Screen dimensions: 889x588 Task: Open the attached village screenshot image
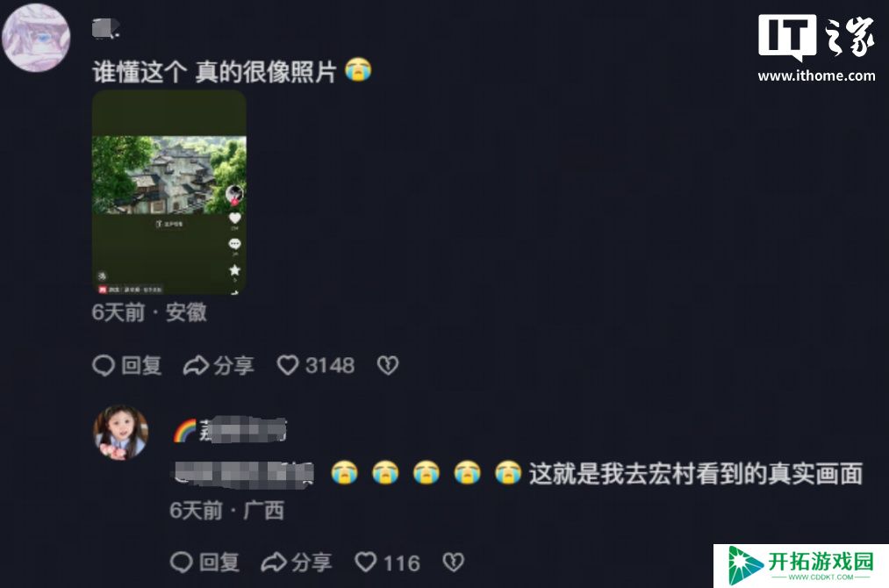[169, 192]
